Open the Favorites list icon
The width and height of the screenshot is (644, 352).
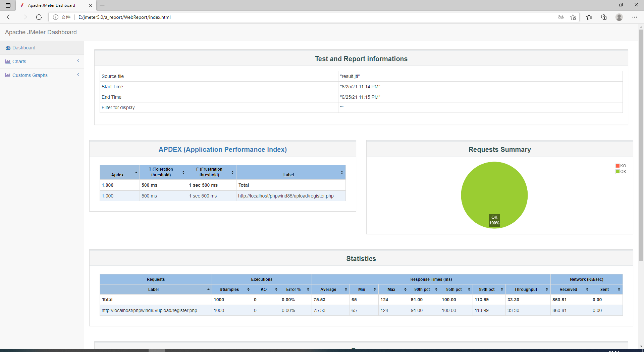coord(589,17)
